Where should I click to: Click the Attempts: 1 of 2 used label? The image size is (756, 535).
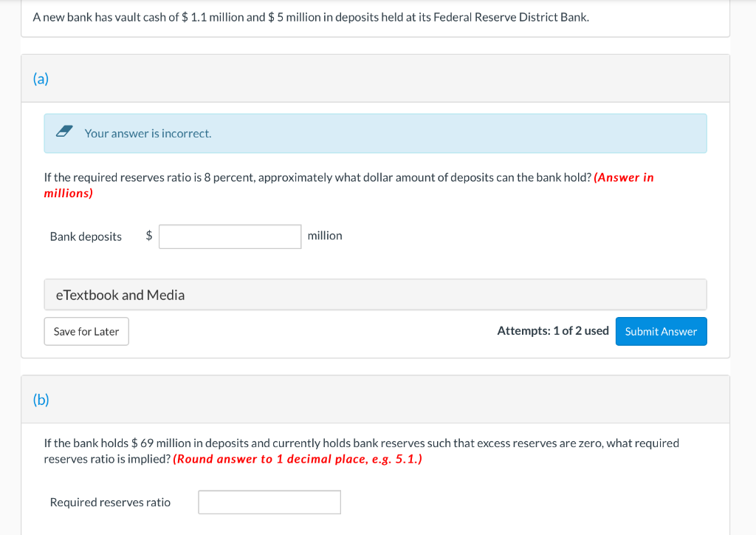click(x=552, y=330)
